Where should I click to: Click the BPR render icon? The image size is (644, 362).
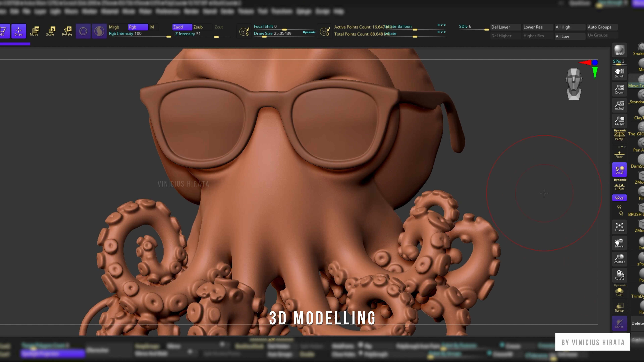point(619,50)
